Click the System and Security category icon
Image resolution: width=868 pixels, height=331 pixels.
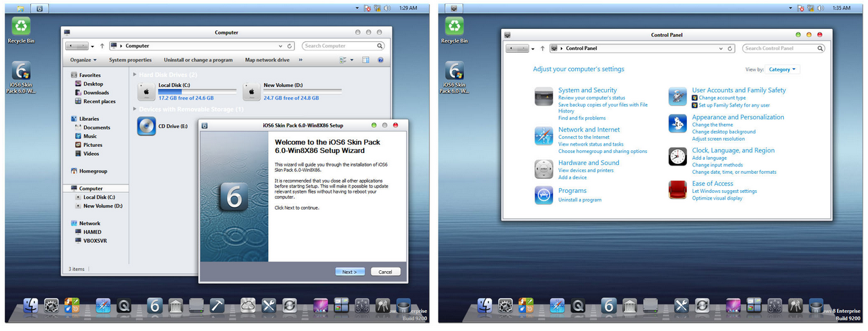pyautogui.click(x=543, y=96)
